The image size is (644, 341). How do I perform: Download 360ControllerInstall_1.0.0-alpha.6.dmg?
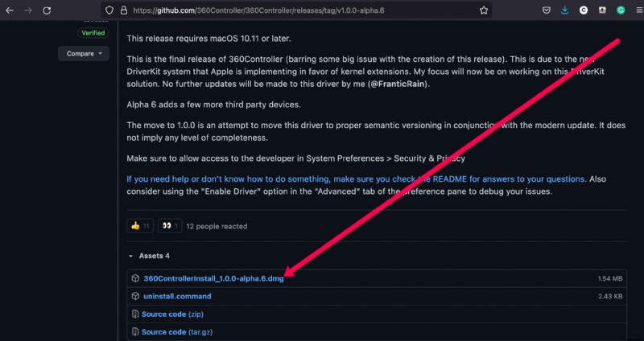point(213,278)
